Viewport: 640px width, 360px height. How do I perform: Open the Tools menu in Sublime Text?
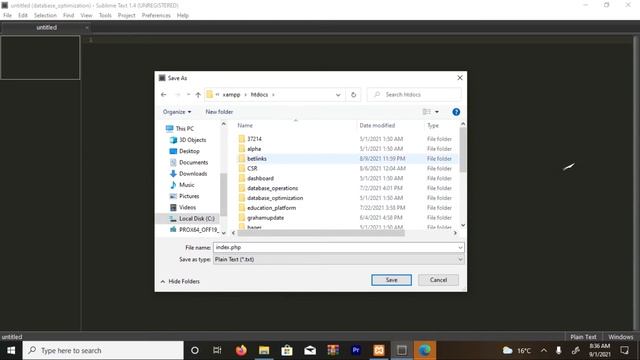point(105,16)
